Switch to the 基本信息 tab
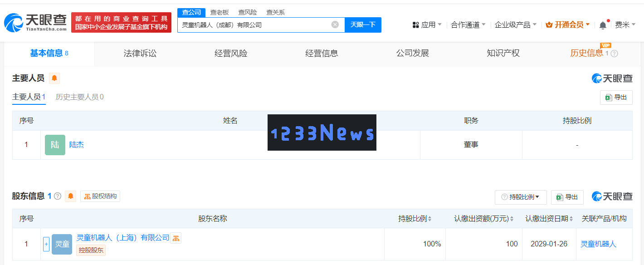The width and height of the screenshot is (644, 265). point(49,54)
